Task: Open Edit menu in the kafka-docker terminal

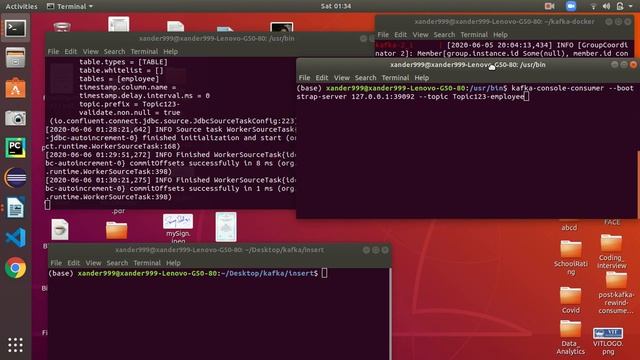Action: pyautogui.click(x=400, y=35)
